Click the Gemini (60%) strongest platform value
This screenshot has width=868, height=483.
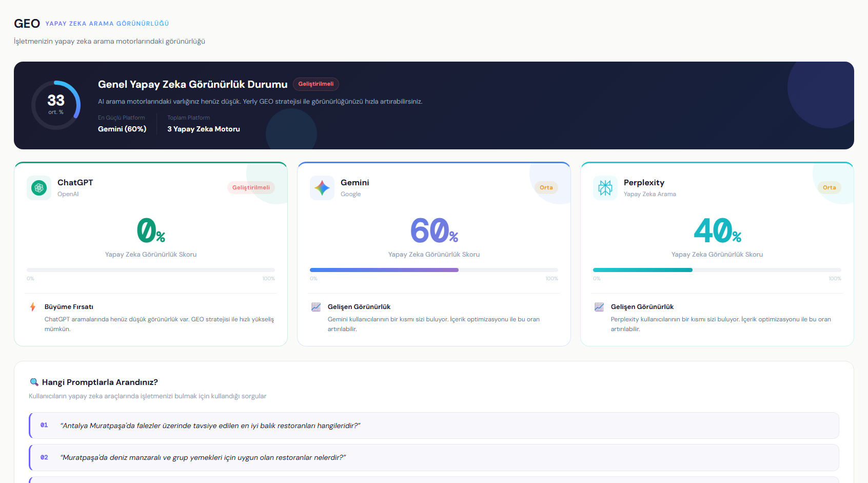122,129
